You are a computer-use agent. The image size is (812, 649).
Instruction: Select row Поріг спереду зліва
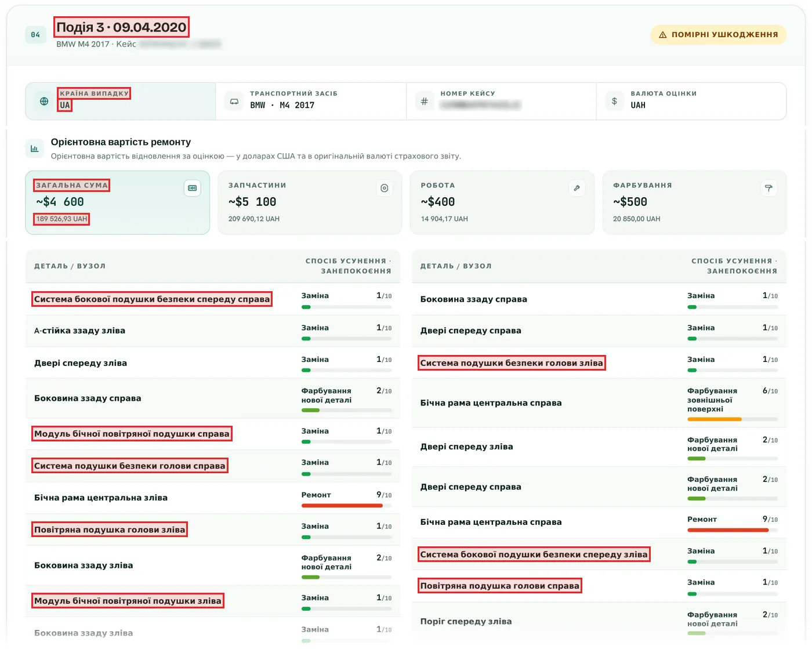(x=599, y=621)
